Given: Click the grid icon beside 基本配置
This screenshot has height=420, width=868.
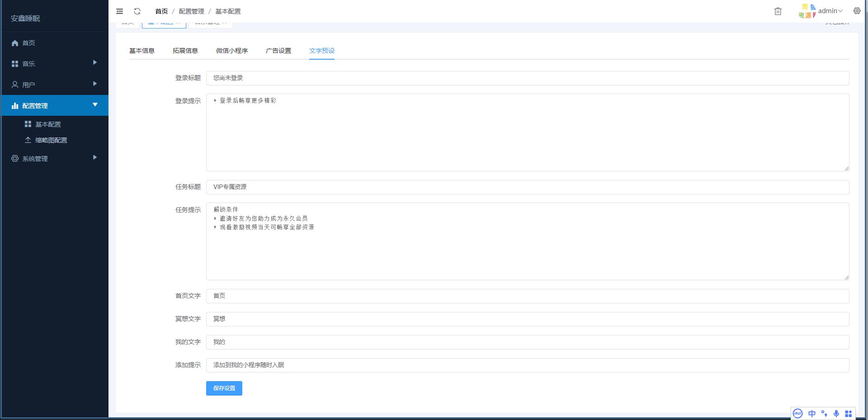Looking at the screenshot, I should [x=28, y=124].
